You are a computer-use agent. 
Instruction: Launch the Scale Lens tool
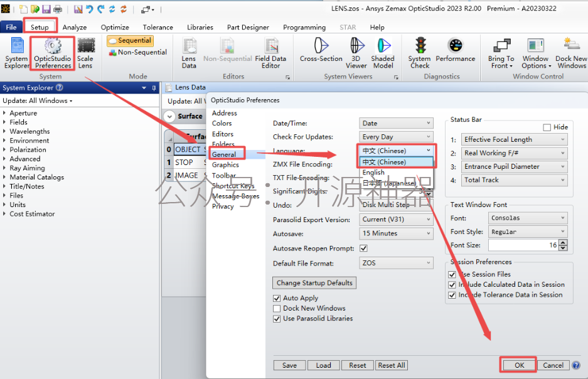[85, 53]
